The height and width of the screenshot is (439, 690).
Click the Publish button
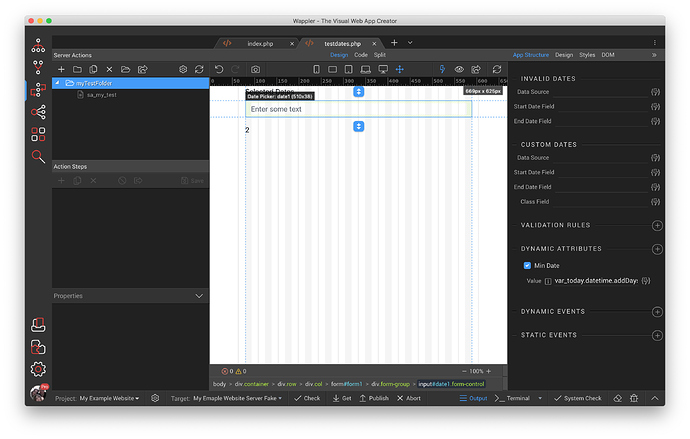374,398
